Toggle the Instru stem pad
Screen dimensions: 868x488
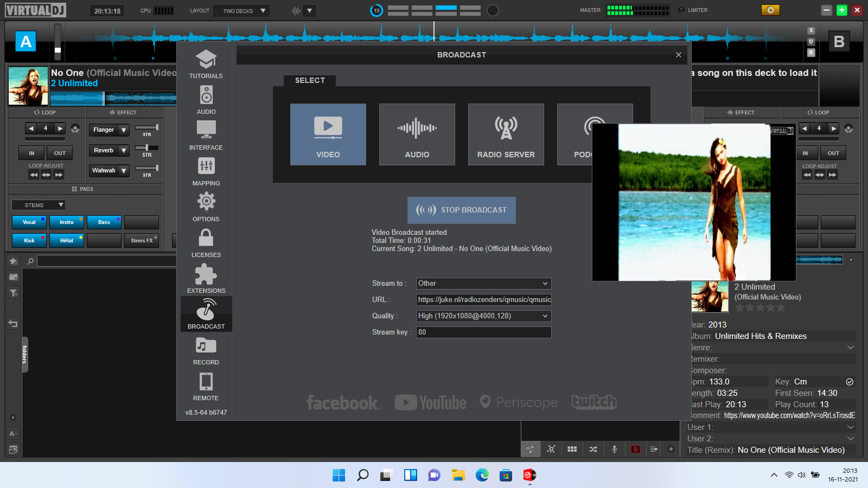tap(67, 222)
